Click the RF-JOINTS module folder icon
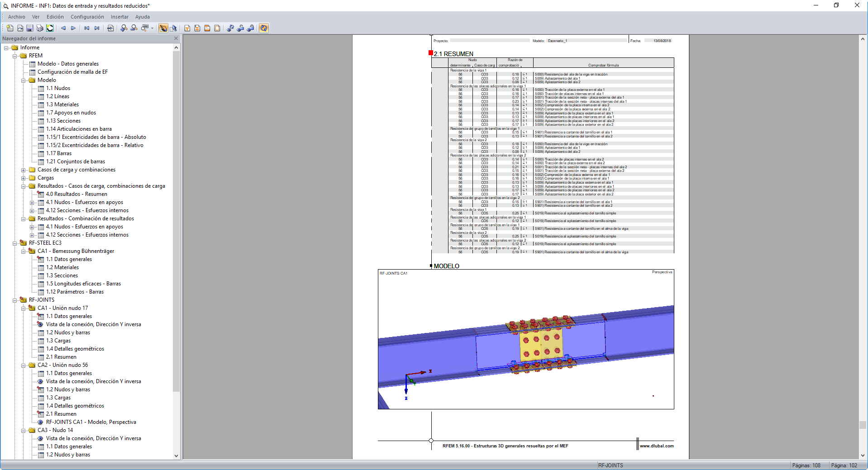 [x=24, y=300]
